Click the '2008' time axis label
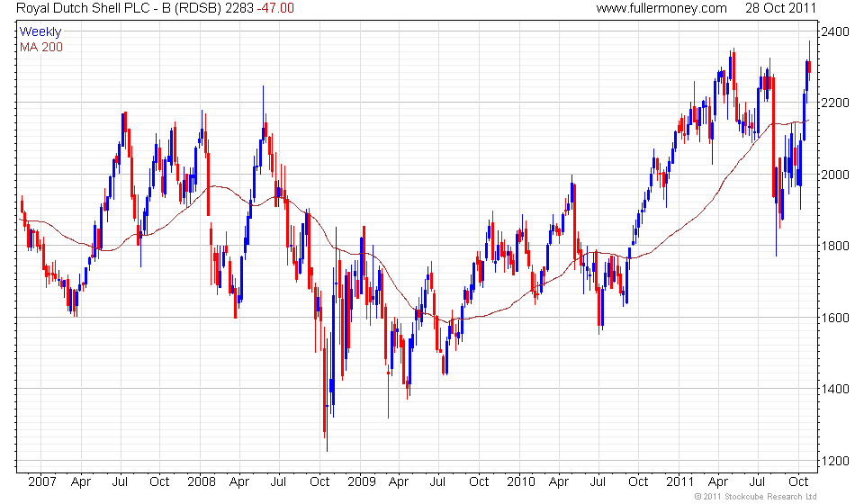Screen dimensions: 864x504 pyautogui.click(x=201, y=481)
